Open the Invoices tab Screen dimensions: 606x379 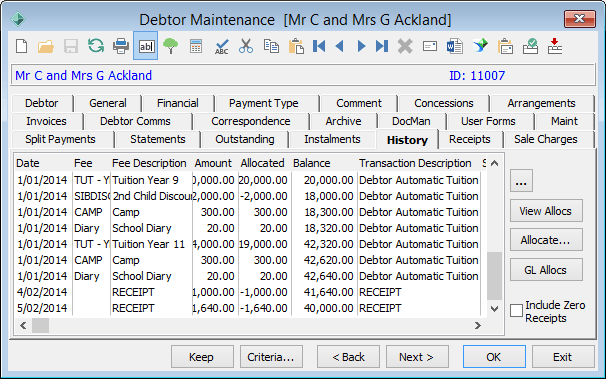click(46, 121)
